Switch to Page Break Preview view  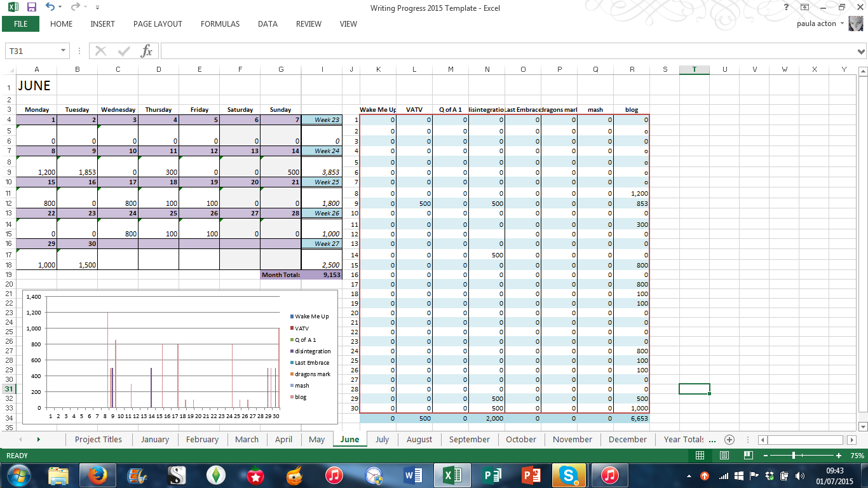pyautogui.click(x=748, y=456)
